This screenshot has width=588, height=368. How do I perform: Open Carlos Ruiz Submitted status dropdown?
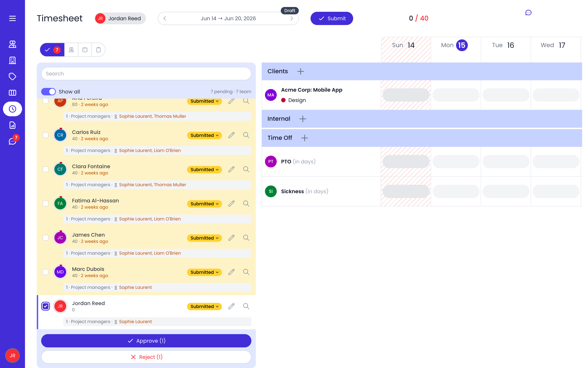[204, 135]
